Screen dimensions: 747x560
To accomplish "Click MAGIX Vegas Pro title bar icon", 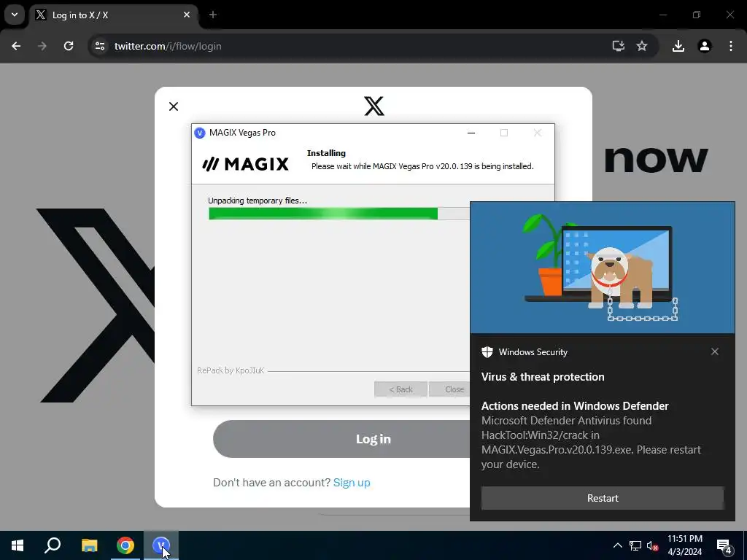I will [x=200, y=133].
